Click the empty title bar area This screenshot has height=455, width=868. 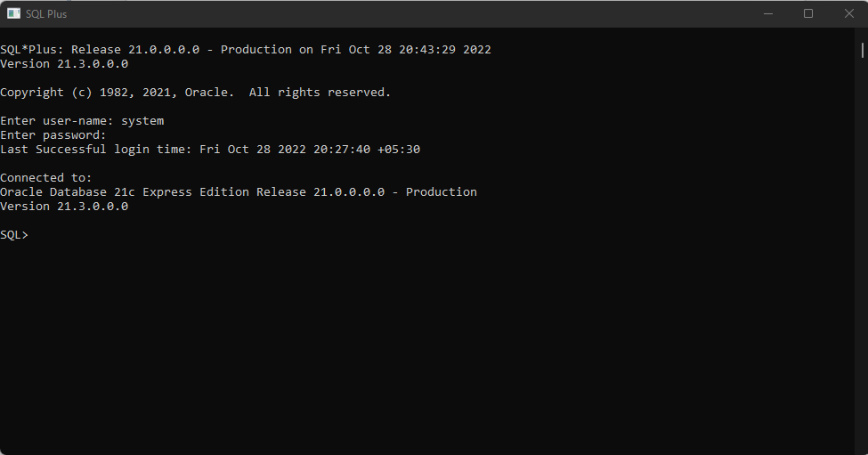401,13
